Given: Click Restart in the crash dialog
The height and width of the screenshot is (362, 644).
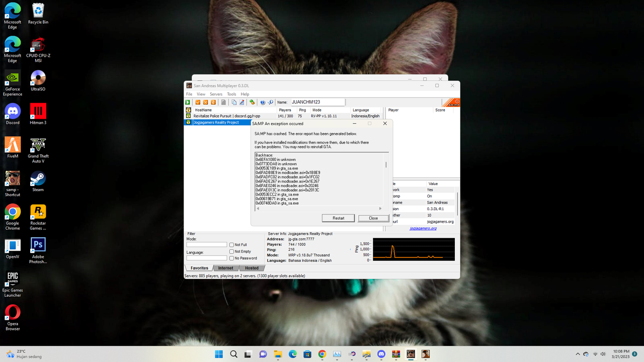Looking at the screenshot, I should tap(339, 218).
